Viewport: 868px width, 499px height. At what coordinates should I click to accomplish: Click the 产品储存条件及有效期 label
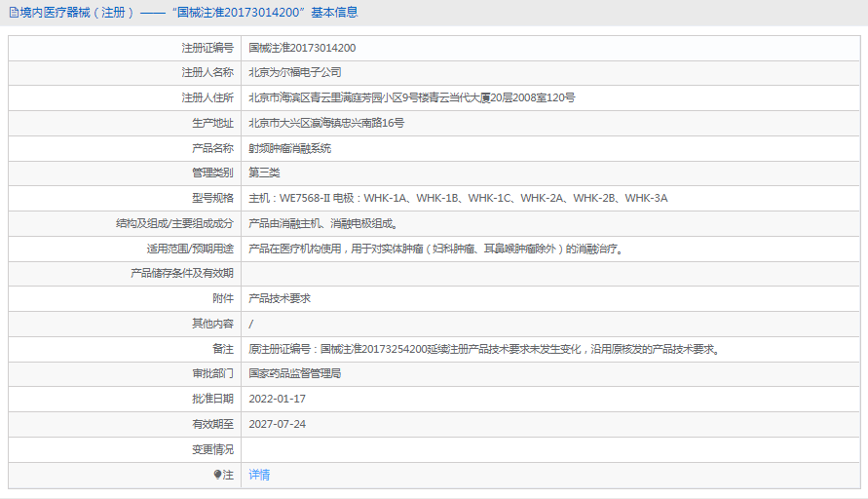pyautogui.click(x=182, y=274)
